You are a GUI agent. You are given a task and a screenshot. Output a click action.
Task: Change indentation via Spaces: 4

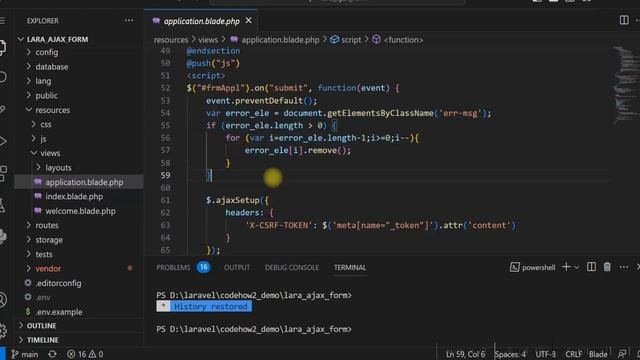point(510,354)
